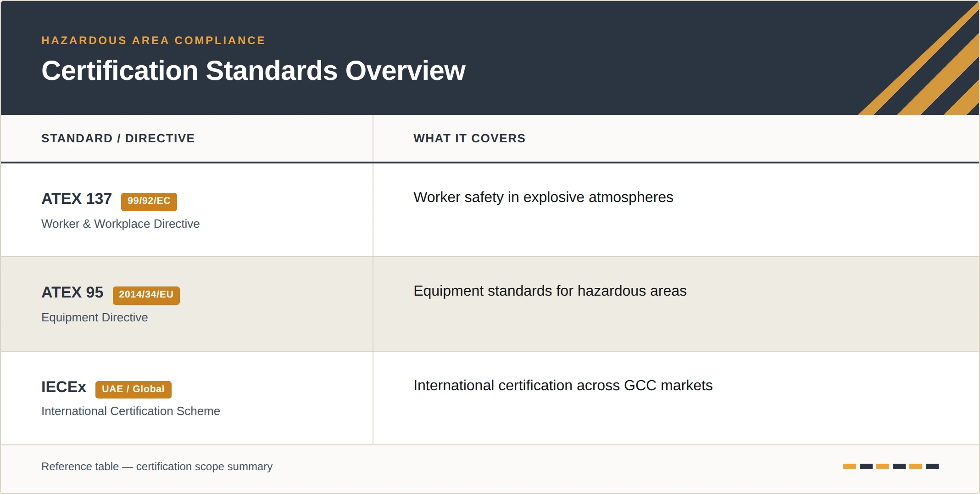Click 'Worker & Workplace Directive' subtitle
Image resolution: width=980 pixels, height=494 pixels.
[x=121, y=224]
